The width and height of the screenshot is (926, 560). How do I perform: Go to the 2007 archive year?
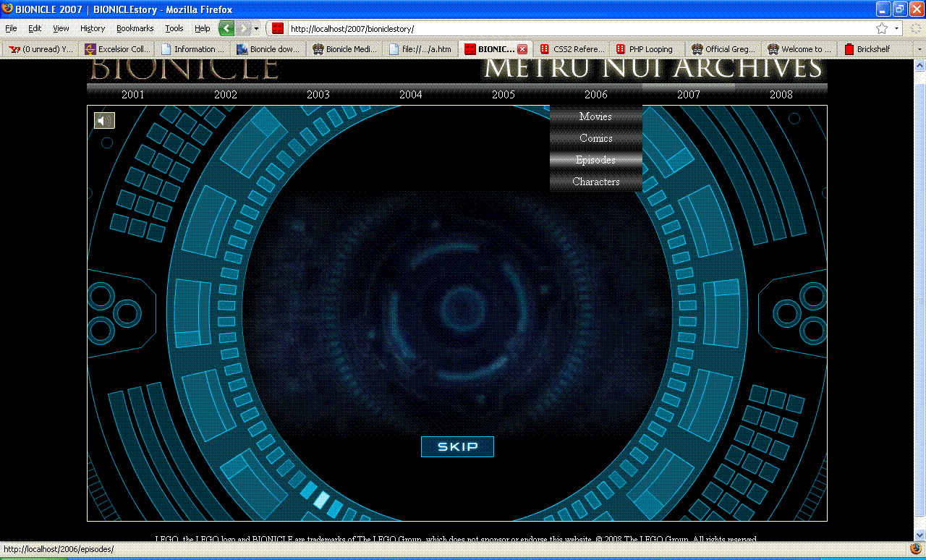tap(689, 95)
